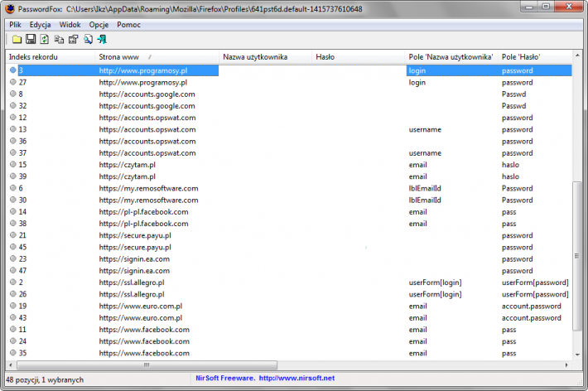588x391 pixels.
Task: Click the bullet icon of record 12
Action: tap(13, 117)
